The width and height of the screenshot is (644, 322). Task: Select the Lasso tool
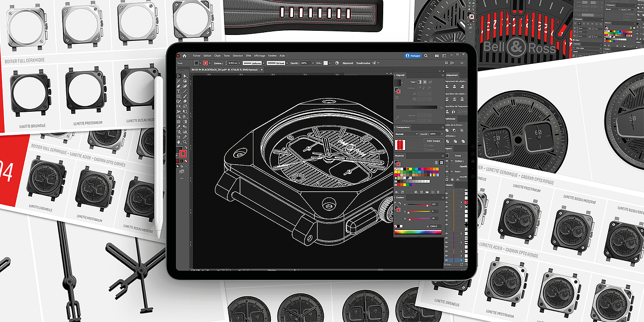coord(185,81)
